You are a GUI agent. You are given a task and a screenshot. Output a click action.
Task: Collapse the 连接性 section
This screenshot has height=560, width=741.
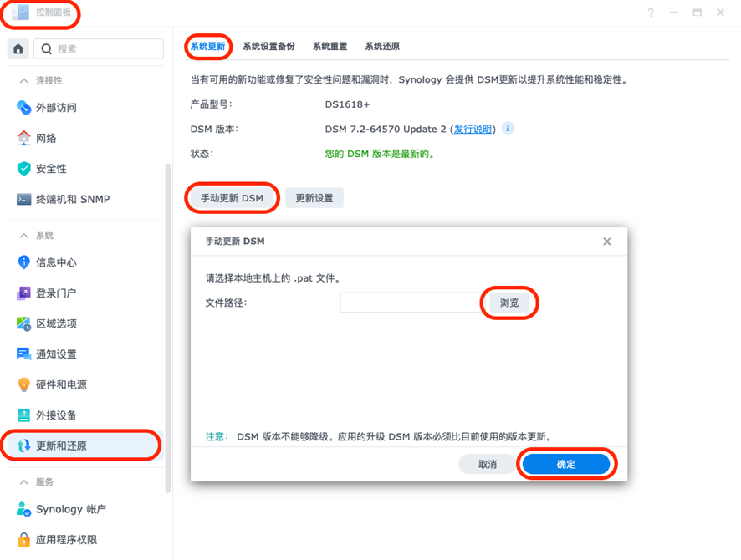point(23,81)
